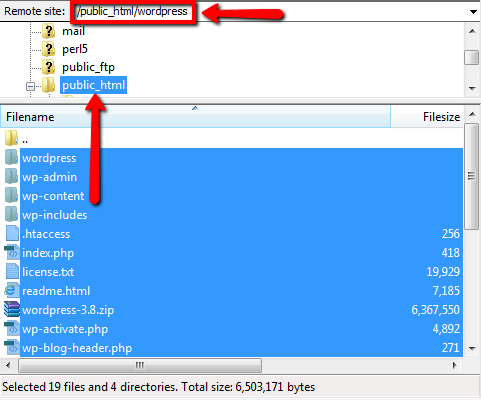This screenshot has width=481, height=400.
Task: Click the horizontal scrollbar left arrow
Action: (x=8, y=365)
